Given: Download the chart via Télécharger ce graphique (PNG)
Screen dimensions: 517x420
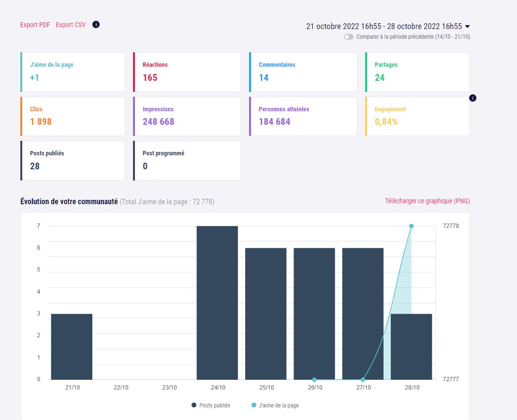Looking at the screenshot, I should 428,201.
